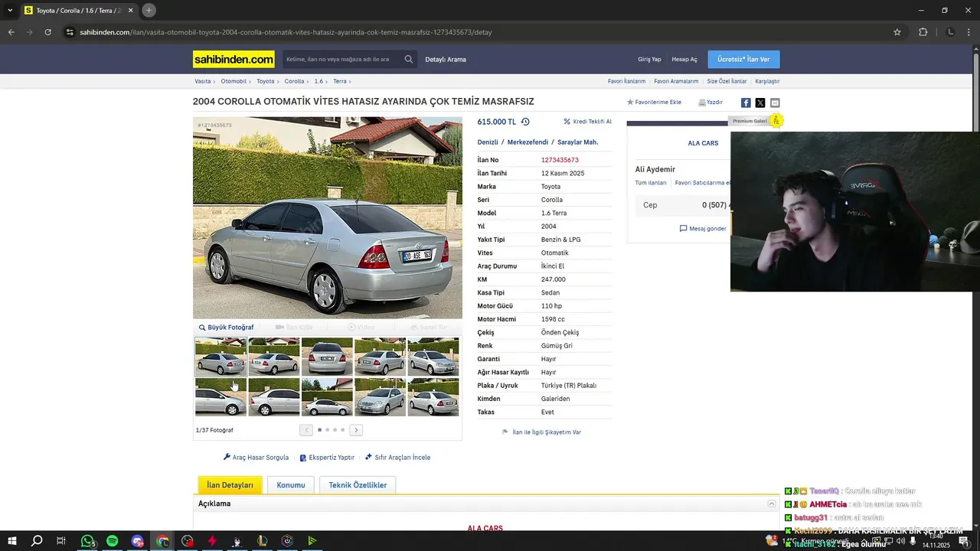Switch to the Konumu tab
Image resolution: width=980 pixels, height=551 pixels.
[x=291, y=485]
